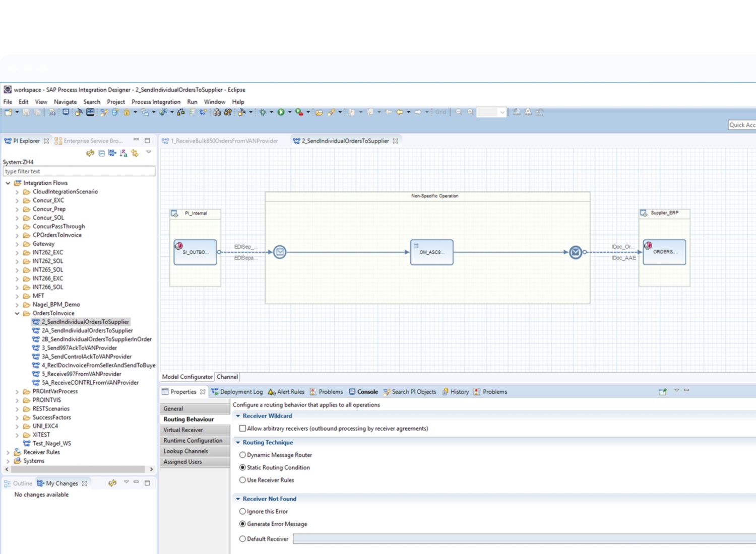Click the refresh icon in PI Explorer
This screenshot has width=756, height=554.
[90, 153]
